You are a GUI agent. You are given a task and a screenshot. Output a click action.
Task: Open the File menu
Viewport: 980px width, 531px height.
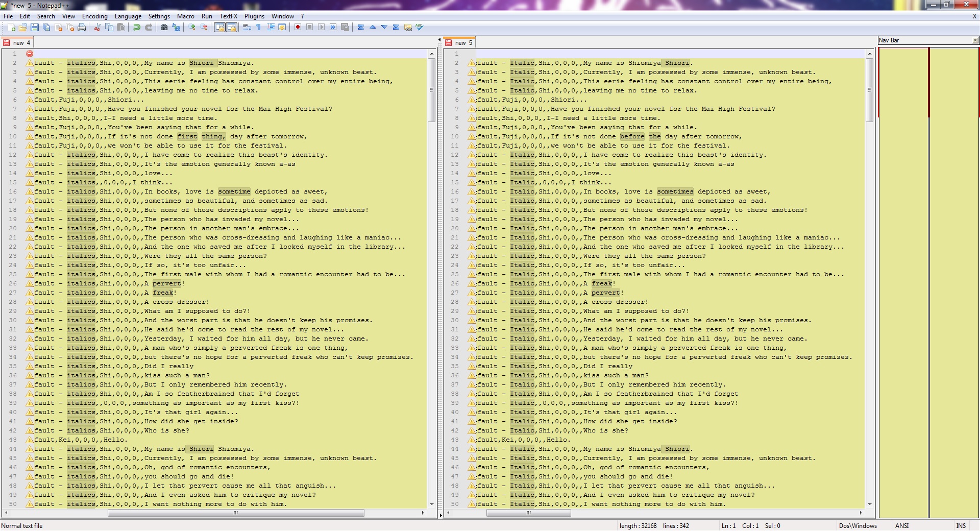[8, 16]
